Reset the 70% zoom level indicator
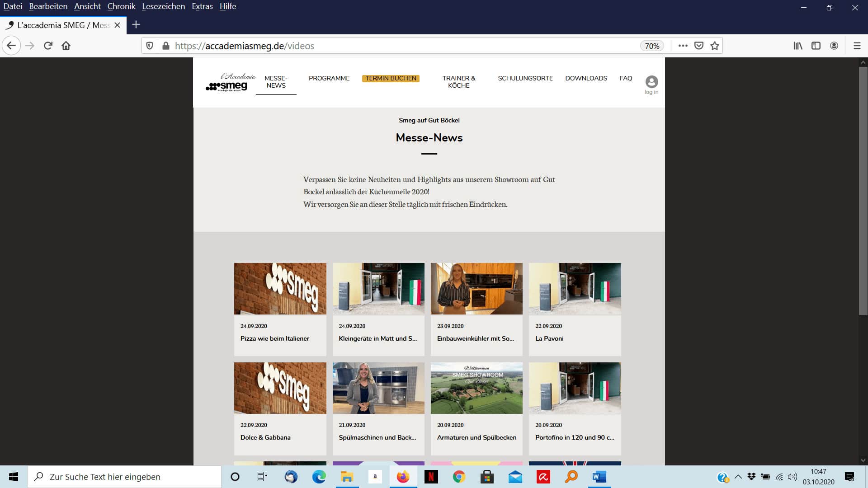 (x=652, y=46)
